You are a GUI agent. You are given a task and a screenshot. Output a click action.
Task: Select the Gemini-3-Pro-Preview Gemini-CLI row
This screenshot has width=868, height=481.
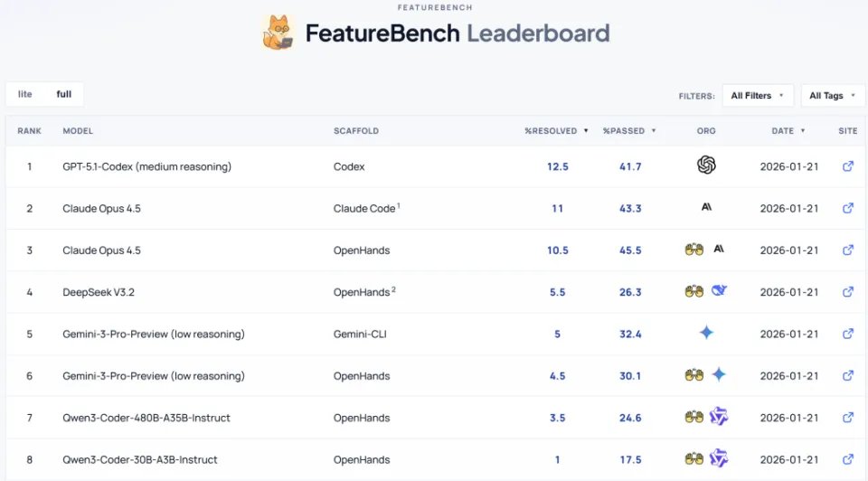point(154,334)
